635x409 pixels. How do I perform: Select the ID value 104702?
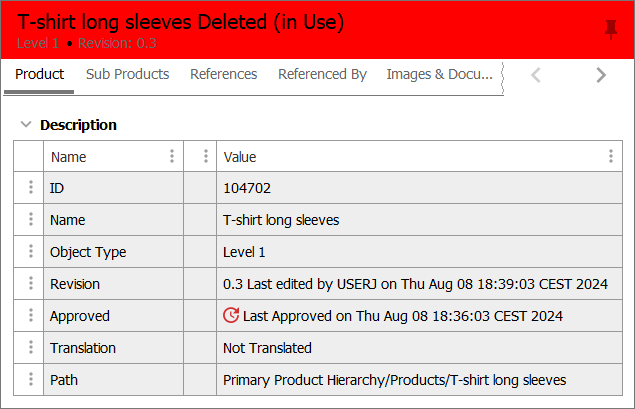coord(247,188)
